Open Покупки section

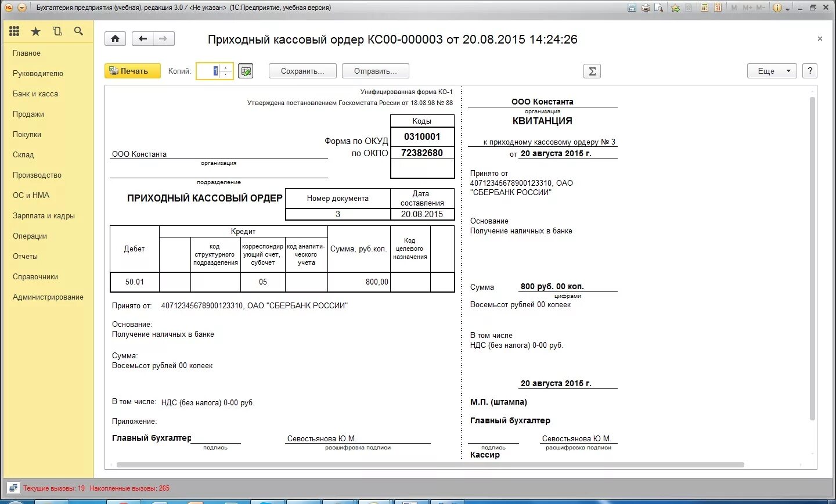point(27,134)
